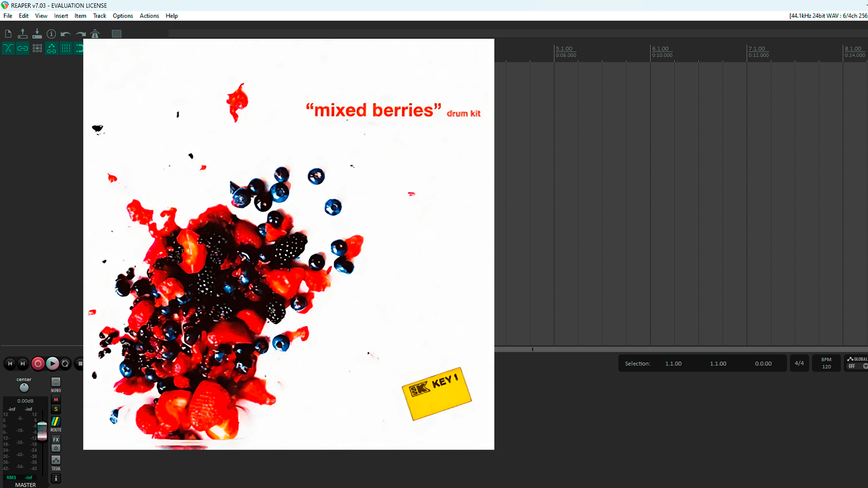
Task: Open the Track menu
Action: (x=100, y=16)
